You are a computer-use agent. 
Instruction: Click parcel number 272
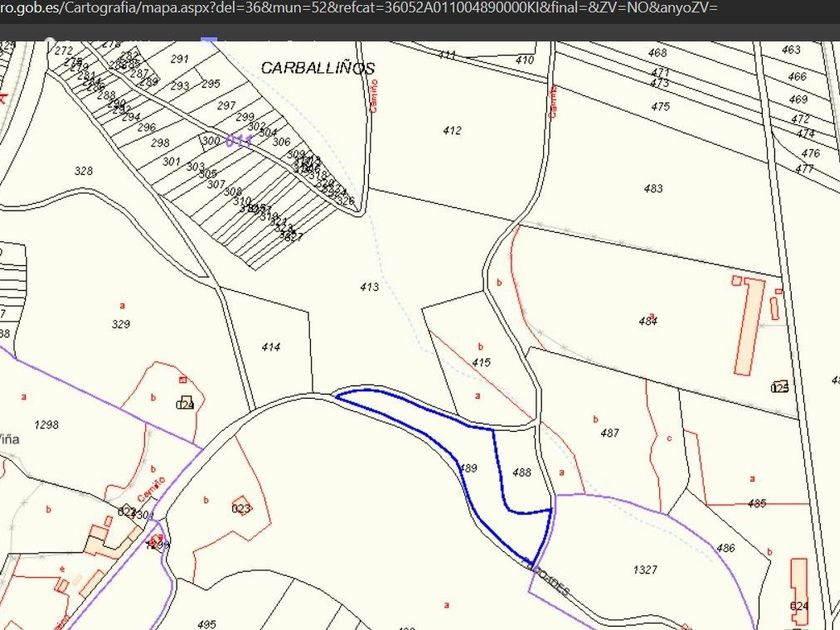pyautogui.click(x=64, y=51)
